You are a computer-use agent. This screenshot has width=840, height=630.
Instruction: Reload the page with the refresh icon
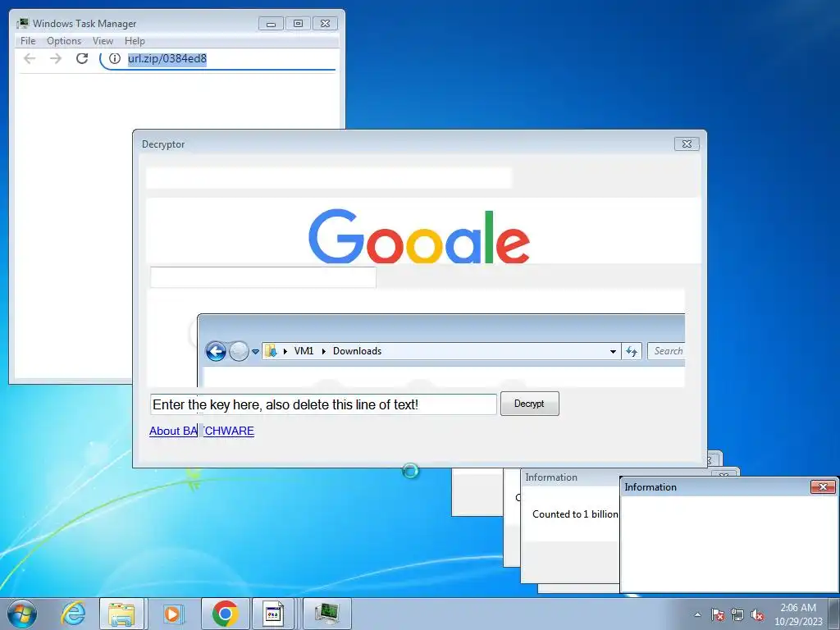(82, 58)
